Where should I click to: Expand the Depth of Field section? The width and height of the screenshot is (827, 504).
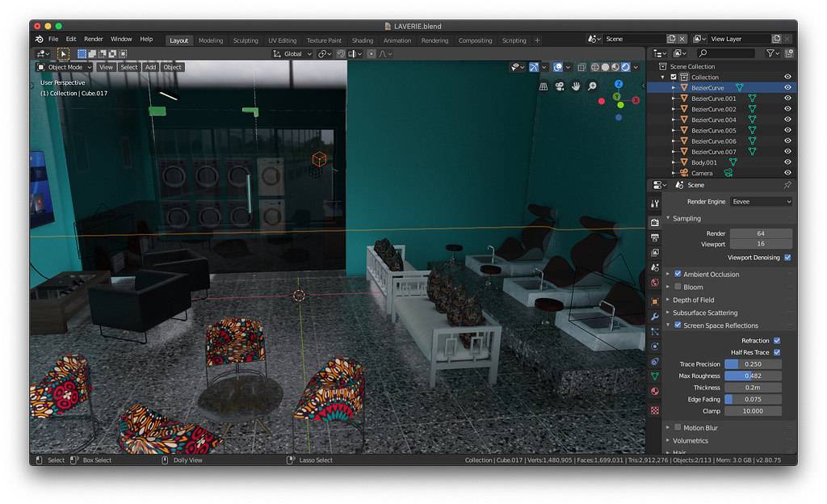point(693,300)
